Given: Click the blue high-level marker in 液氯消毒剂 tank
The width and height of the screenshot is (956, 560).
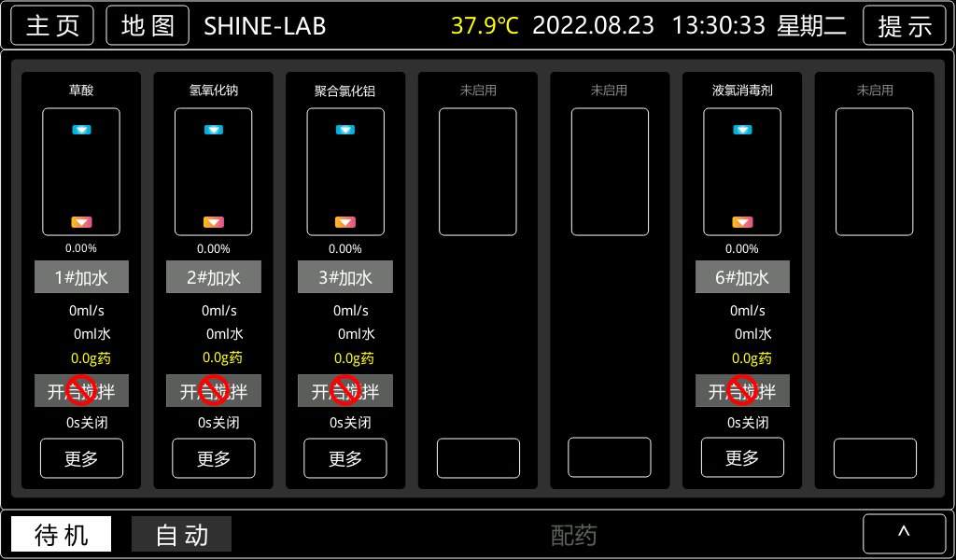Looking at the screenshot, I should (x=742, y=130).
